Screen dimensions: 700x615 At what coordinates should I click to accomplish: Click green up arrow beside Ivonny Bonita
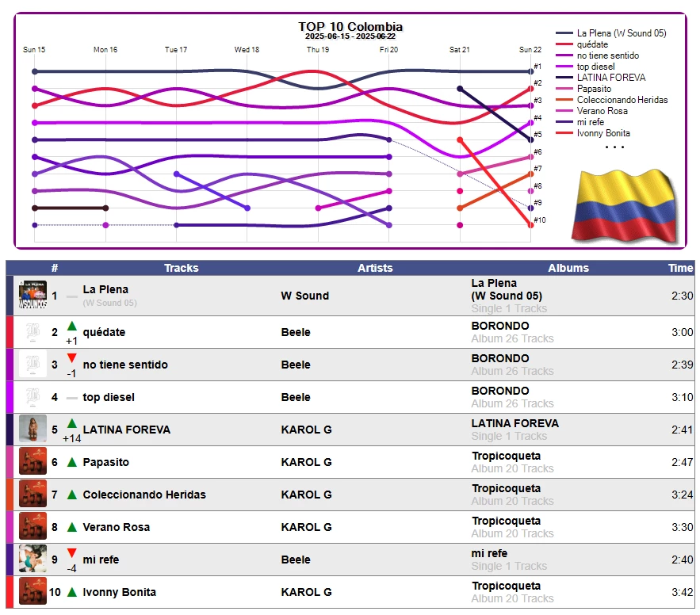71,592
